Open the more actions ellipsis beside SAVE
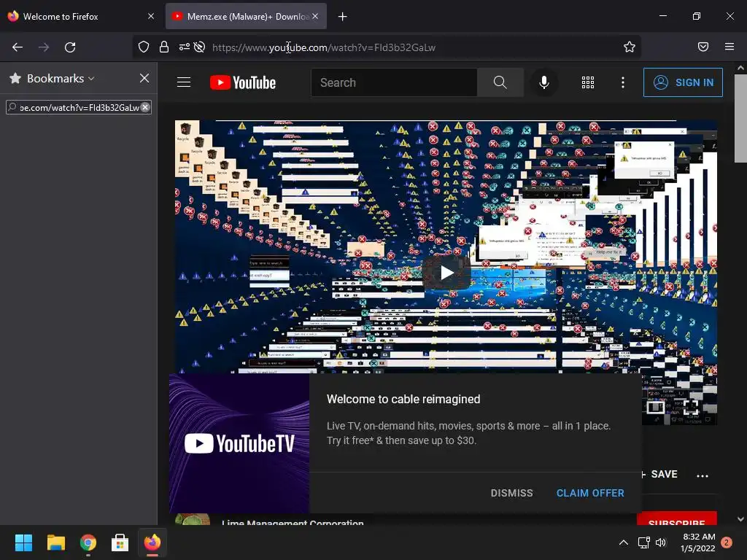The width and height of the screenshot is (747, 560). 703,475
